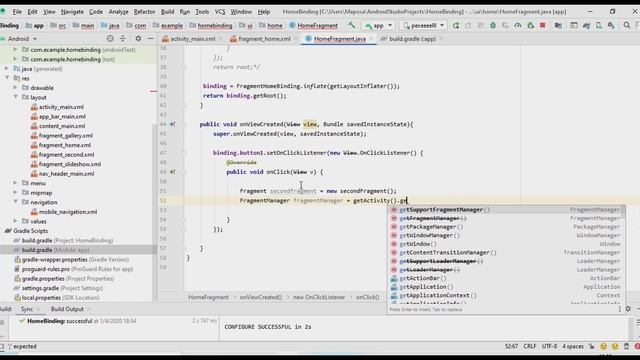Click the UTF-8 encoding in status bar
This screenshot has height=360, width=640.
point(549,346)
